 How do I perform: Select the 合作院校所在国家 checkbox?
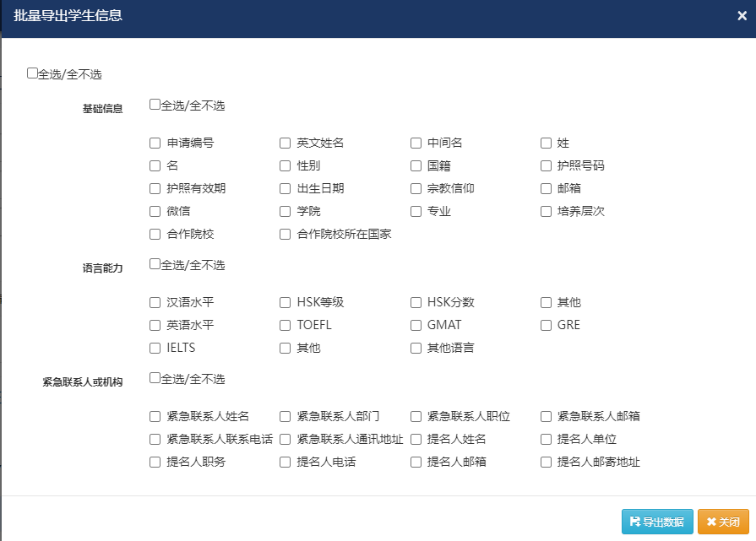coord(286,235)
